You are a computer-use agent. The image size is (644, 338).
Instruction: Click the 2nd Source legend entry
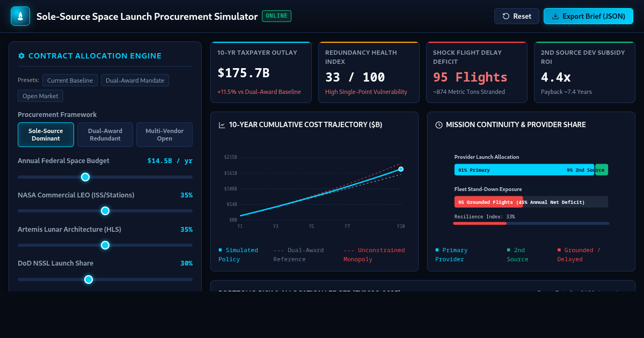coord(517,254)
